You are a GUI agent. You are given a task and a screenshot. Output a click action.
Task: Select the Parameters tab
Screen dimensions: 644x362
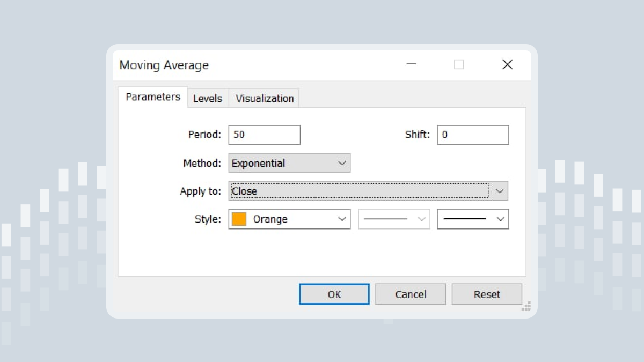pos(153,97)
